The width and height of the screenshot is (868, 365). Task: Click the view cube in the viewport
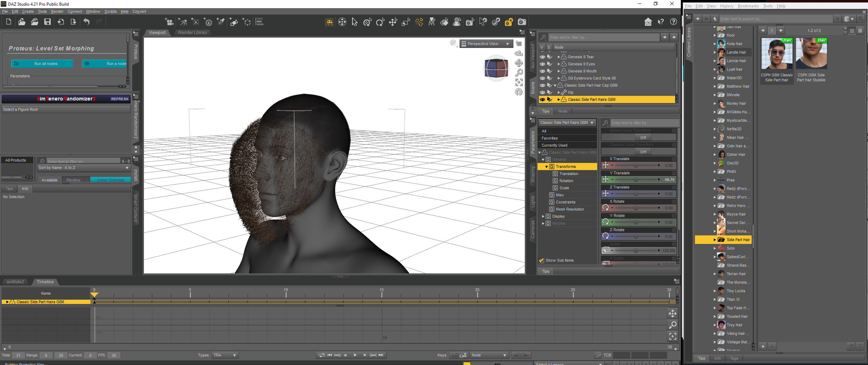point(496,68)
